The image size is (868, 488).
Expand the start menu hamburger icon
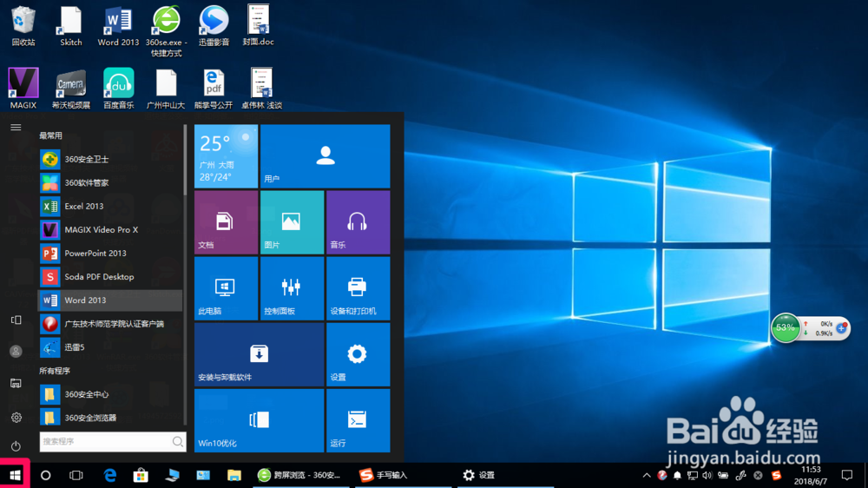[16, 128]
